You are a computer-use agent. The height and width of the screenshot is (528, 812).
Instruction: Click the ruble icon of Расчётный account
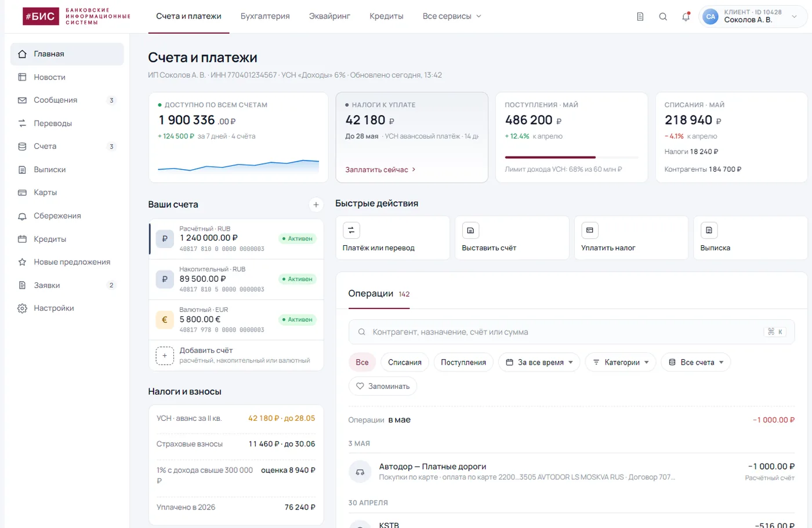pyautogui.click(x=165, y=239)
